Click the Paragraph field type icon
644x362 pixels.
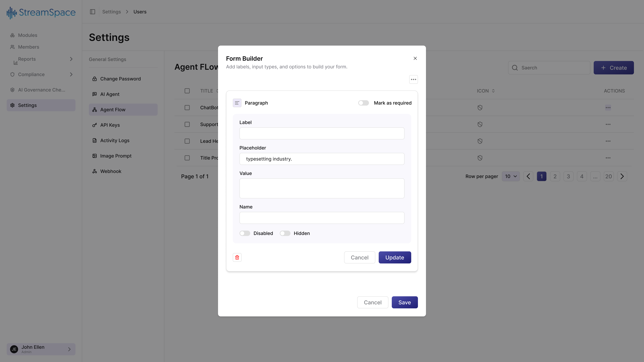coord(237,103)
